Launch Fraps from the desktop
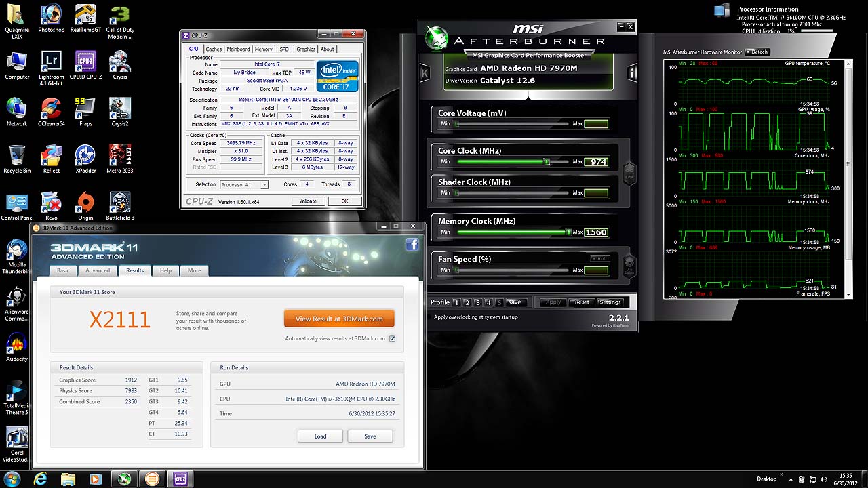868x488 pixels. click(85, 110)
